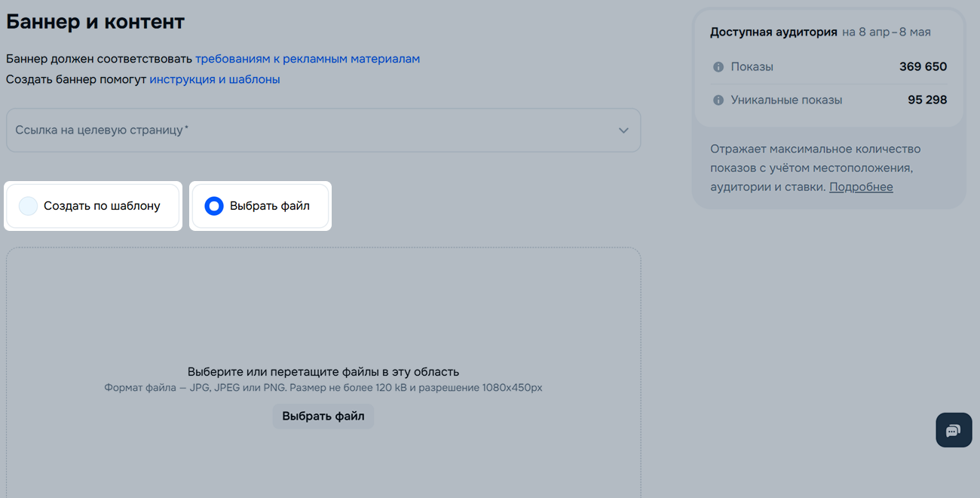This screenshot has width=980, height=498.
Task: Click info icon beside Уникальные показы
Action: pos(718,100)
